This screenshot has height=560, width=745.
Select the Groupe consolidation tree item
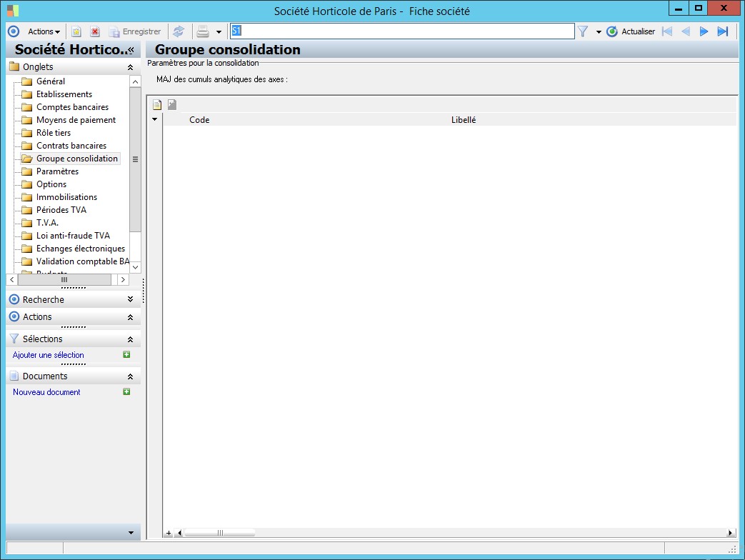point(77,158)
